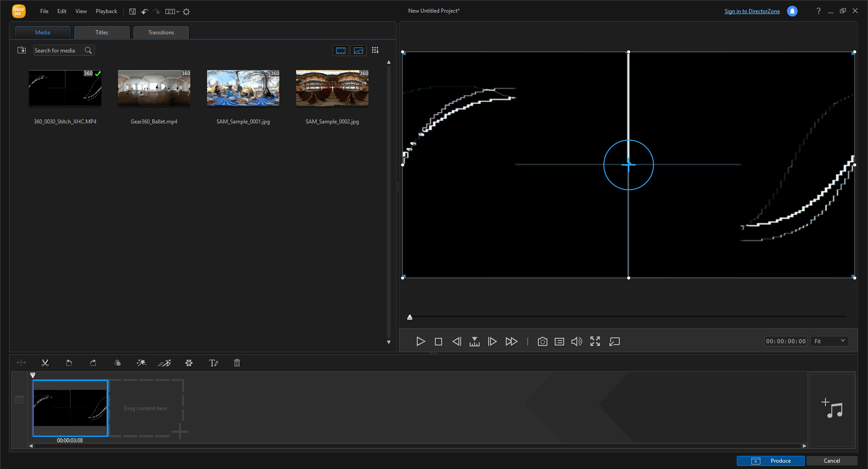This screenshot has width=868, height=469.
Task: Import media using the folder arrow icon
Action: [x=22, y=50]
